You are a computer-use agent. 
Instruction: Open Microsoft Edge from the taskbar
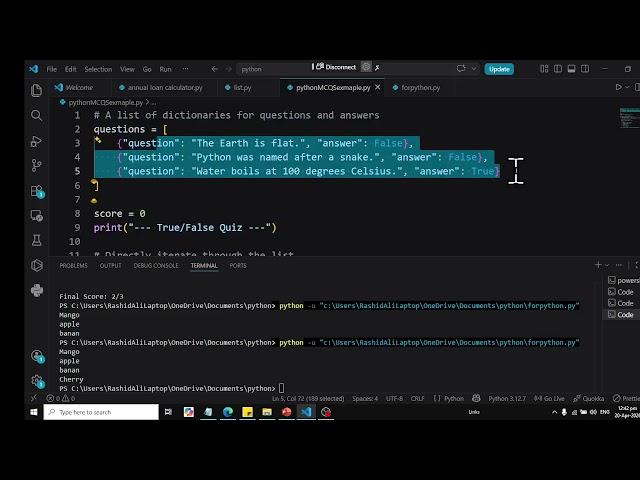click(x=228, y=412)
